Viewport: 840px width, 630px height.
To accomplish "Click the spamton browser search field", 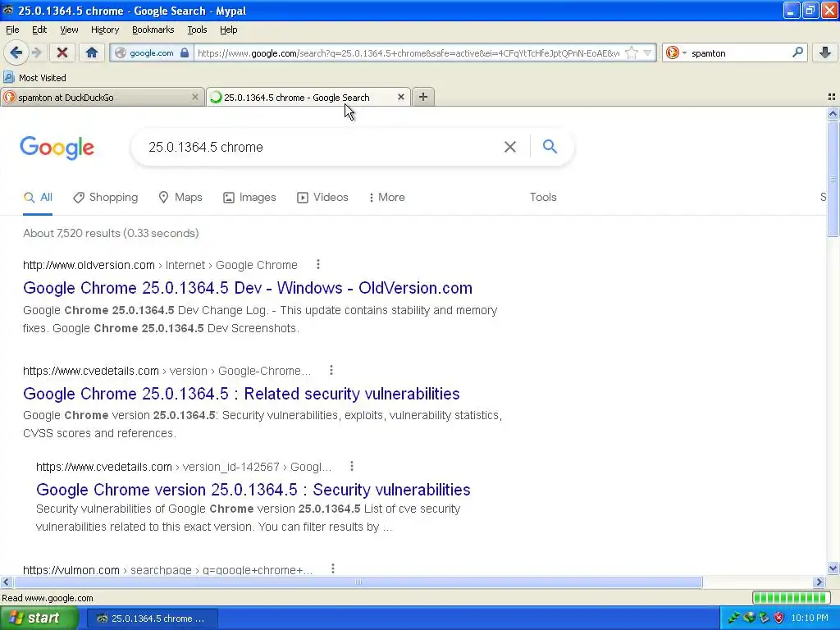I will click(x=739, y=52).
